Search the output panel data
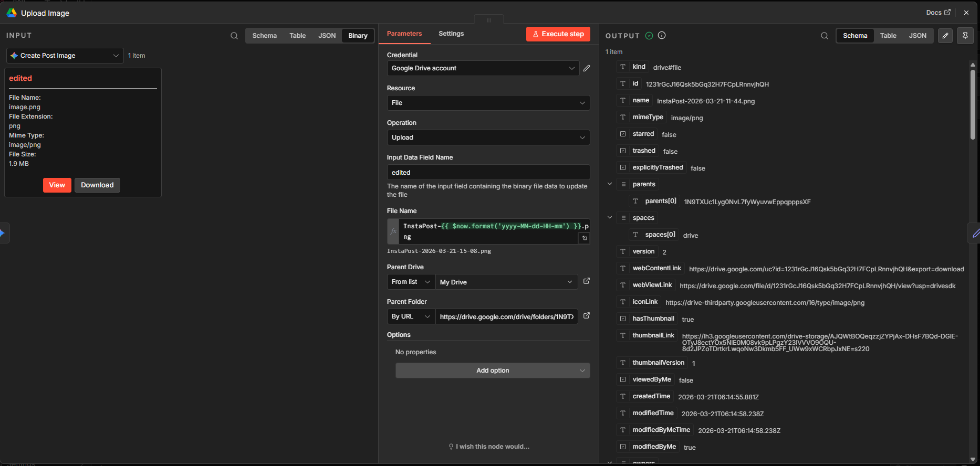 [825, 36]
